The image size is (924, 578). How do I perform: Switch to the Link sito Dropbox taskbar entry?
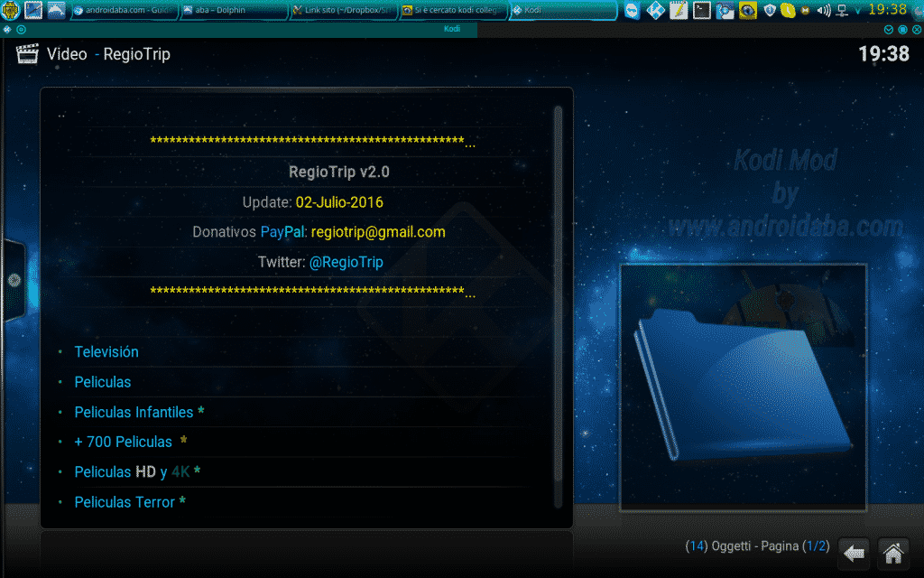click(x=344, y=10)
